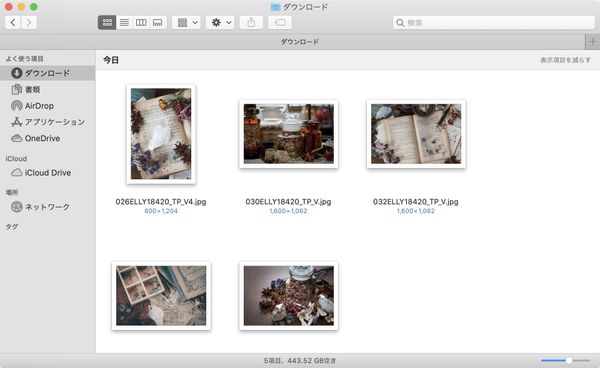Open the gear action menu

click(x=220, y=23)
